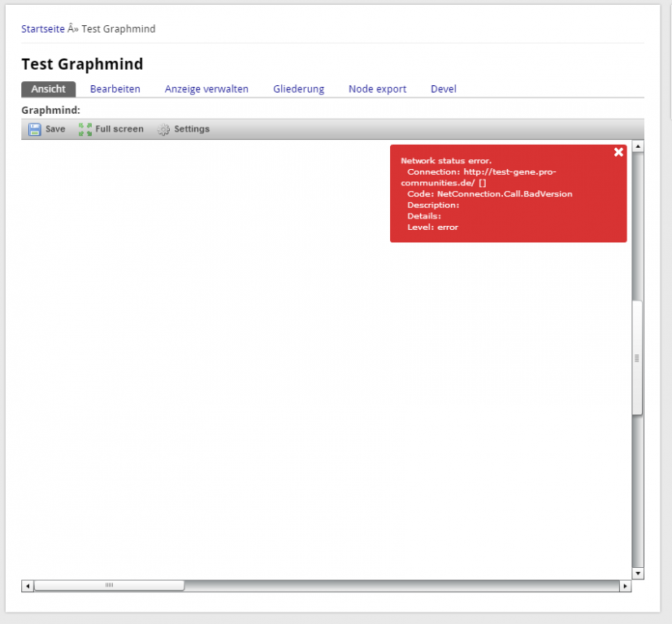Click the horizontal scrollbar left arrow
672x624 pixels.
(x=27, y=586)
